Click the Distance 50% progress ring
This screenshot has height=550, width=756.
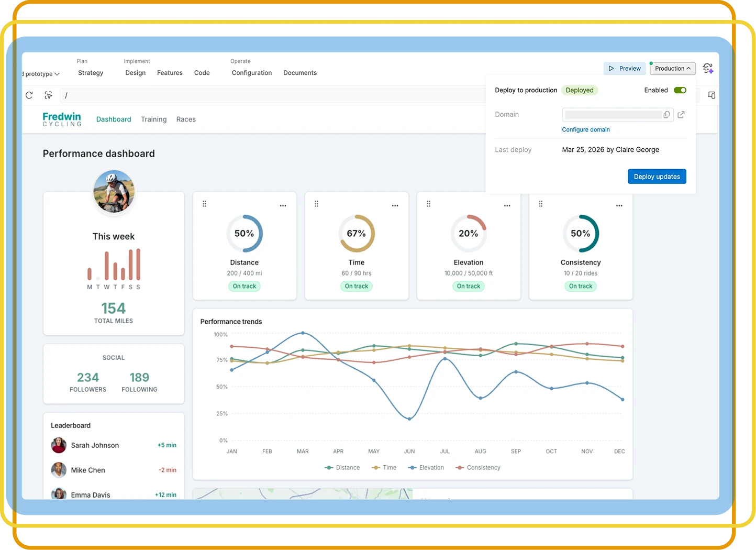click(x=244, y=234)
